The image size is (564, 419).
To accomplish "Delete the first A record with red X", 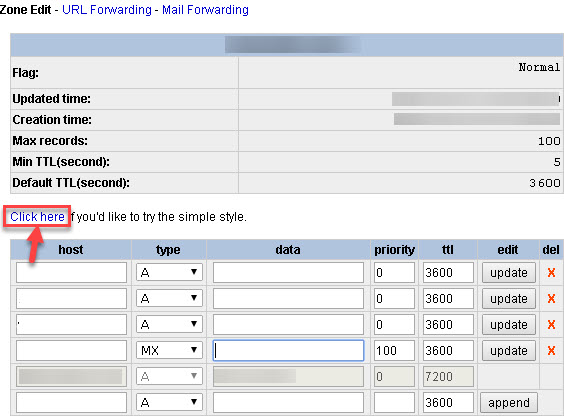I will tap(551, 273).
